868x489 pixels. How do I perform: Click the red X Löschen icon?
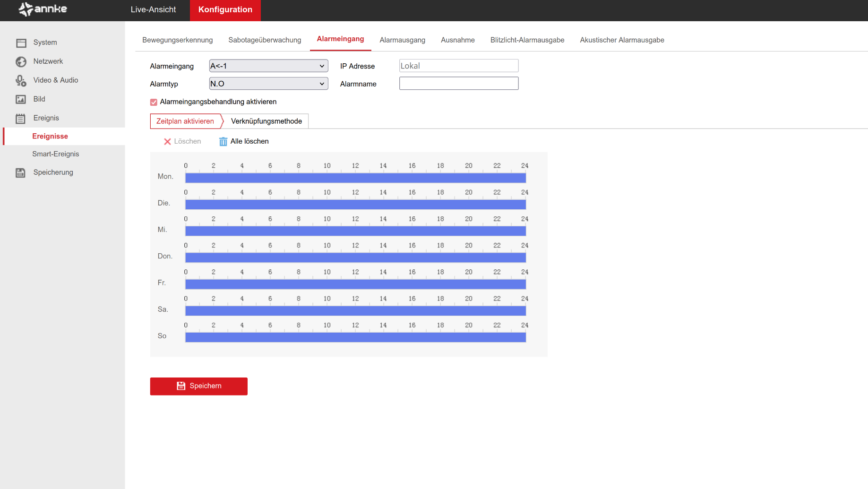167,142
